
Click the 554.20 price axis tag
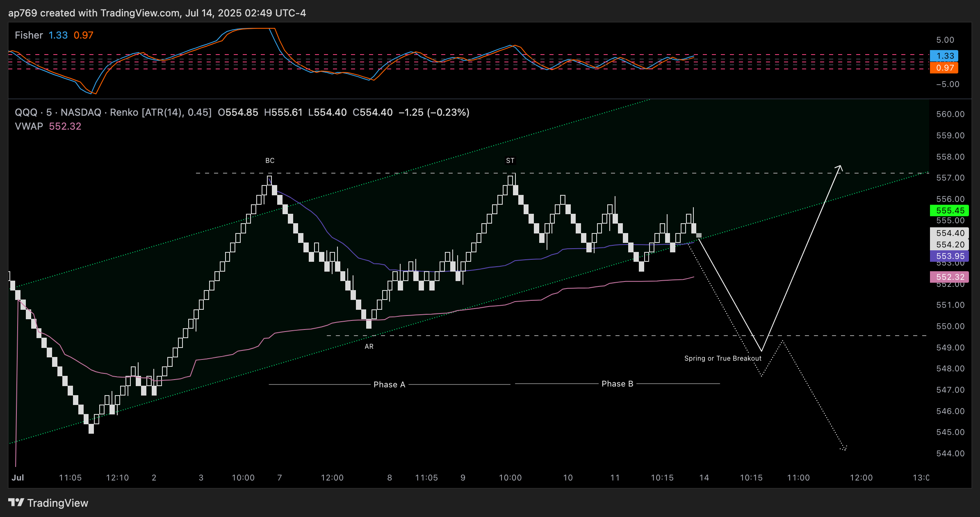tap(949, 245)
